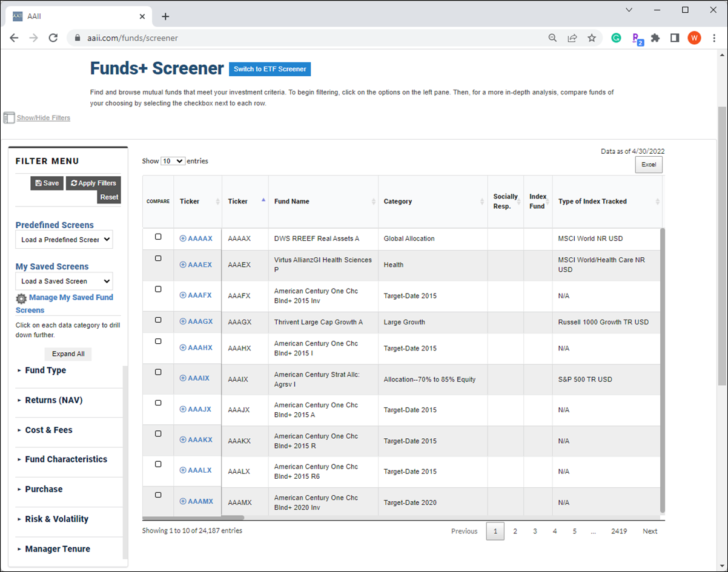Close the AAII browser tab

pyautogui.click(x=142, y=16)
